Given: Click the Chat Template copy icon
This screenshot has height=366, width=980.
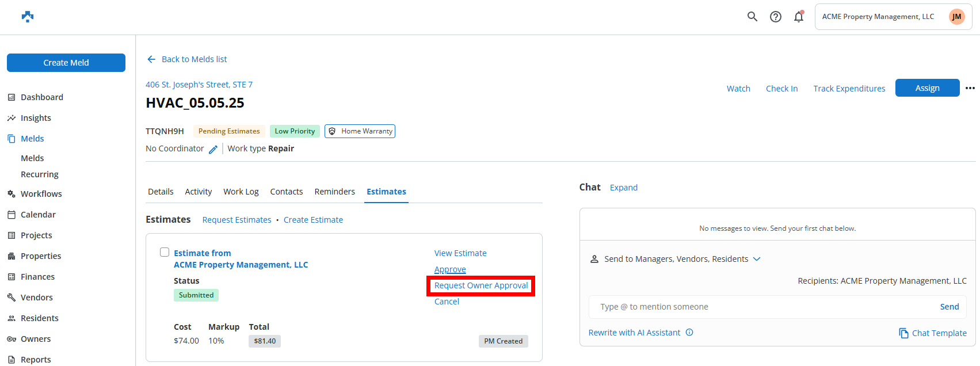Looking at the screenshot, I should [x=903, y=333].
